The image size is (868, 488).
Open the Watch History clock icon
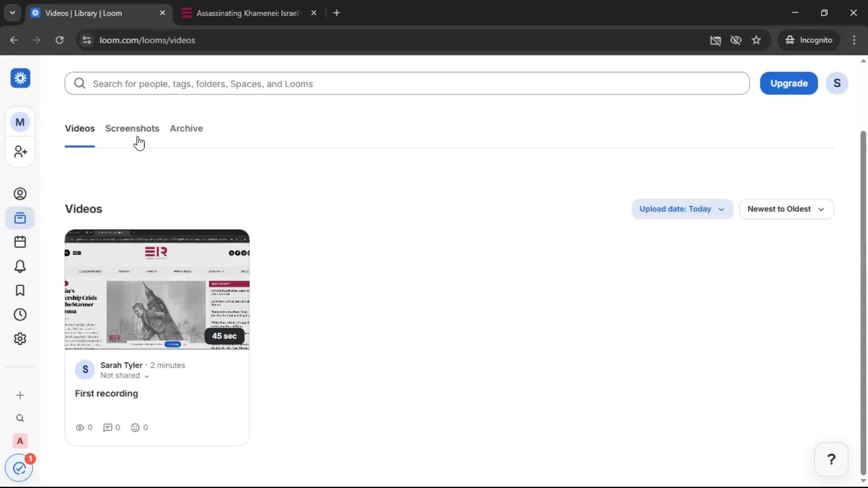click(20, 314)
